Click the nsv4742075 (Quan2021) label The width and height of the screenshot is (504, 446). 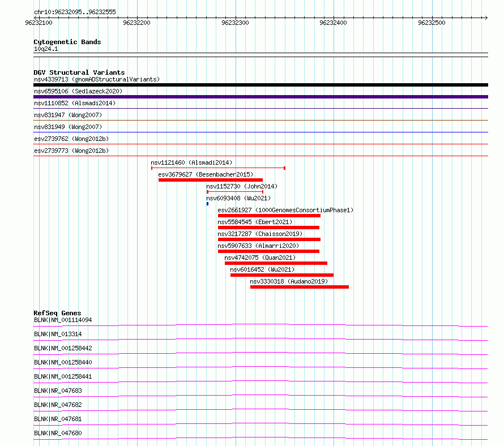click(x=260, y=258)
